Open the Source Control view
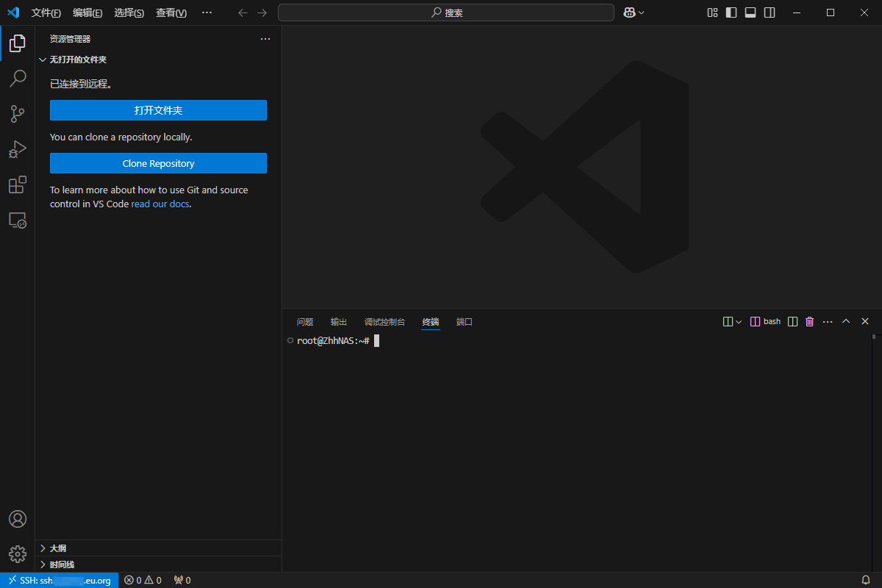The height and width of the screenshot is (588, 882). click(18, 114)
